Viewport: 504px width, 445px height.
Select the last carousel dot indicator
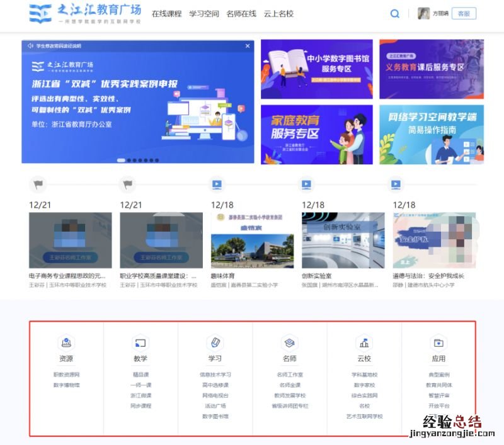pos(157,161)
